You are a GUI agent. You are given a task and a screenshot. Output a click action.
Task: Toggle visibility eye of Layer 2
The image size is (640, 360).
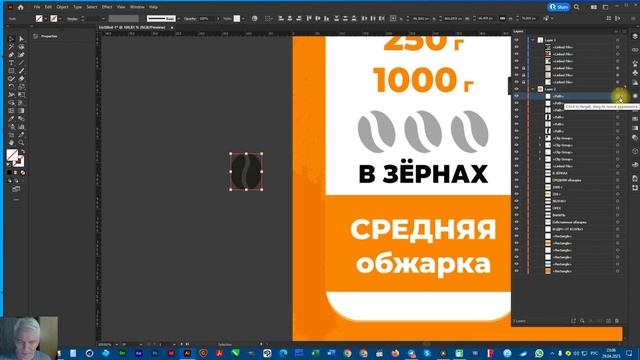point(517,89)
